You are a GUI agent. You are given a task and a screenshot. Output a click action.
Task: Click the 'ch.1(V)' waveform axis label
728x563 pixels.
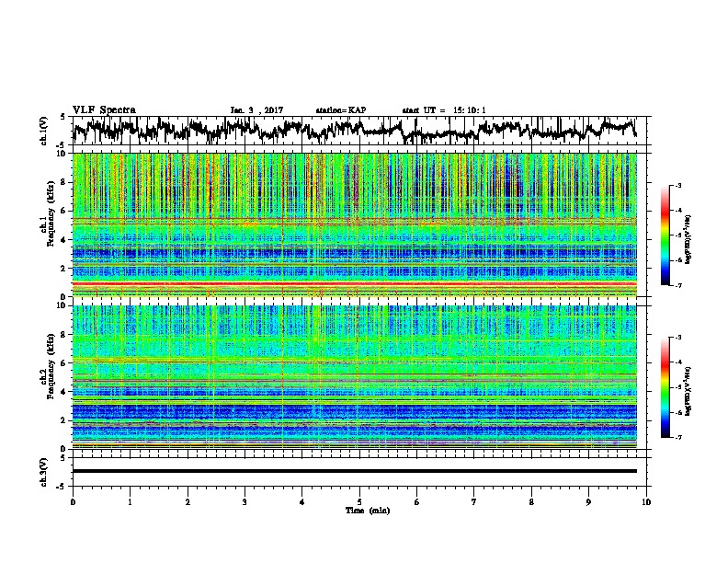pyautogui.click(x=44, y=131)
